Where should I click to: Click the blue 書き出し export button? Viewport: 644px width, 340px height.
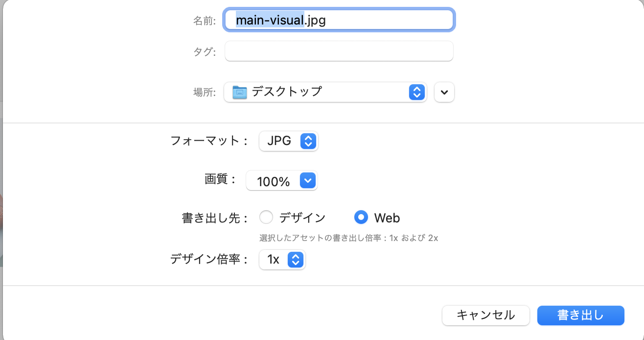(580, 316)
